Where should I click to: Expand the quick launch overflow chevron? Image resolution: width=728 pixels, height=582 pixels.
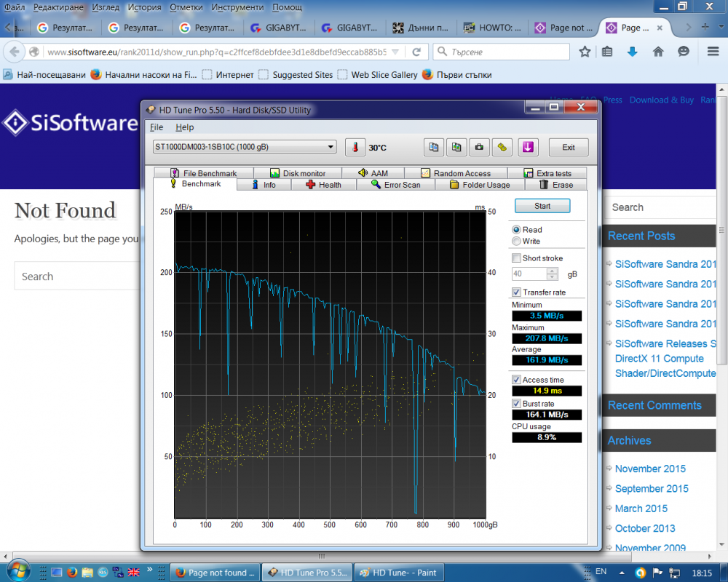pyautogui.click(x=149, y=569)
